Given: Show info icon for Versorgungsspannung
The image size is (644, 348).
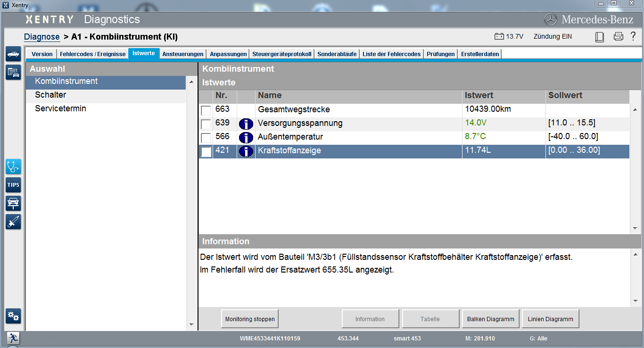Looking at the screenshot, I should point(246,124).
